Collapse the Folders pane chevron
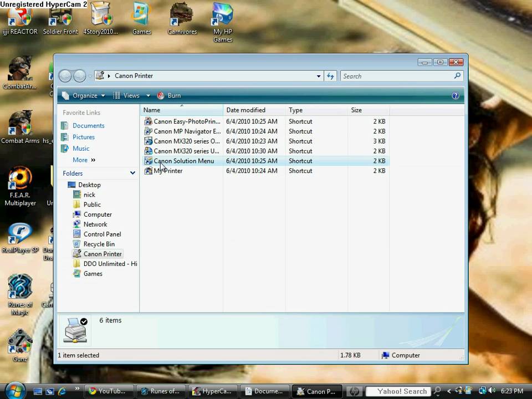The height and width of the screenshot is (399, 532). click(x=132, y=173)
